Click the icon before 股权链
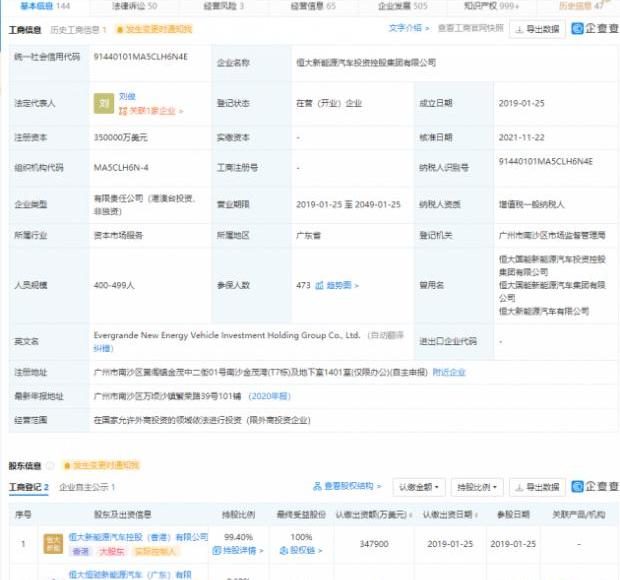This screenshot has width=620, height=580. coord(284,550)
